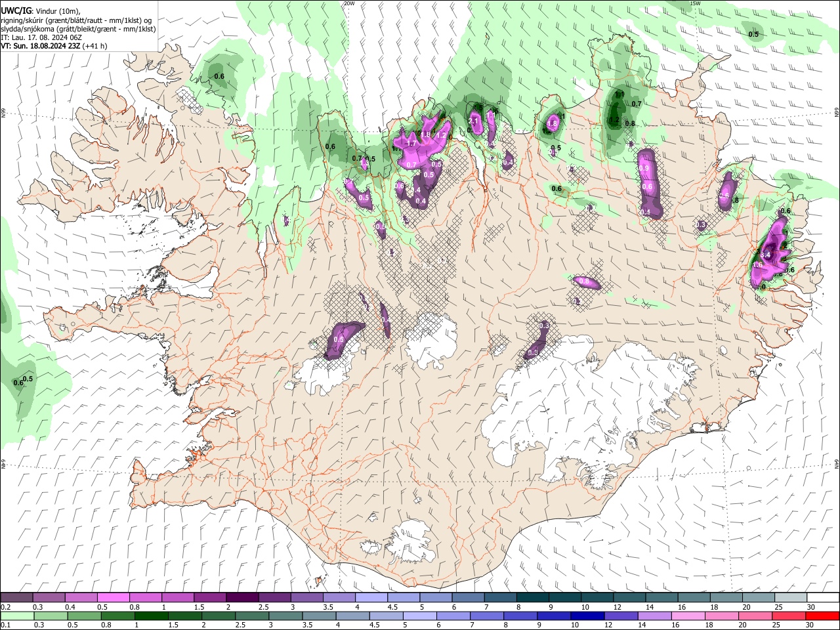Click the '0.1' label in the lower scale
Image resolution: width=840 pixels, height=630 pixels.
point(5,625)
